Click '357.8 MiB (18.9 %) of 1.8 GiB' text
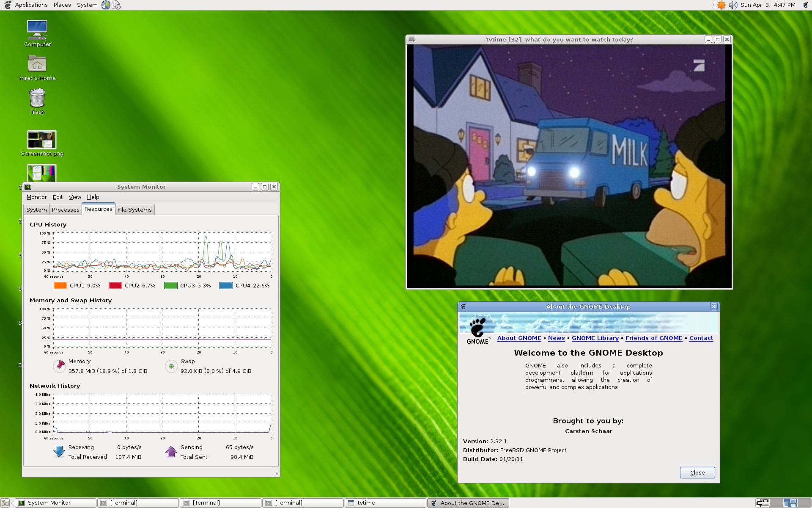This screenshot has width=812, height=508. [108, 371]
